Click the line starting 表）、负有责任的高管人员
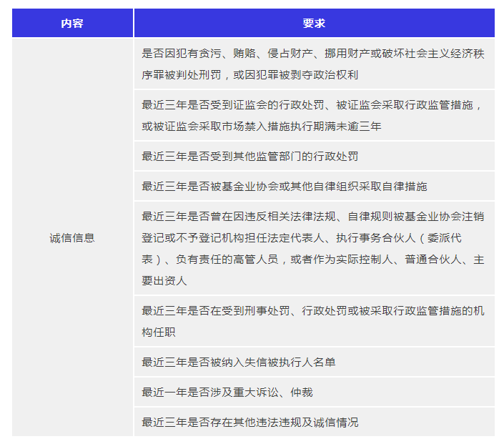 [313, 259]
